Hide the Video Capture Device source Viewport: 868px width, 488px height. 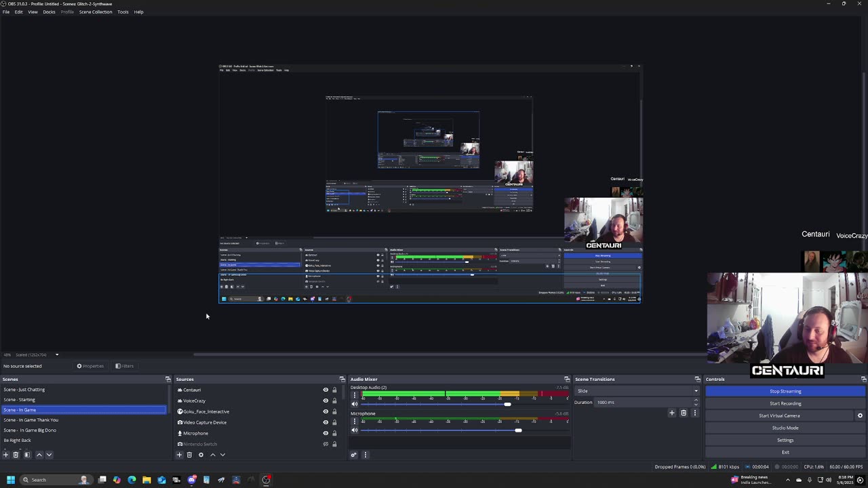(x=325, y=422)
